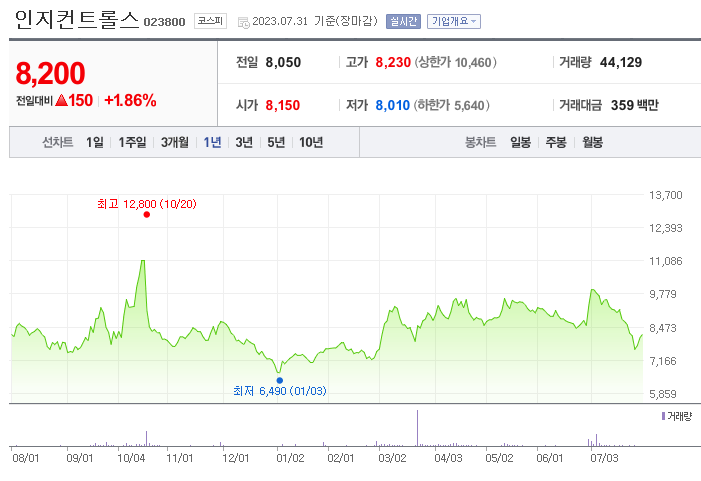Viewport: 701px width, 481px height.
Task: Click the 거래대금 359 백만 value
Action: point(635,105)
